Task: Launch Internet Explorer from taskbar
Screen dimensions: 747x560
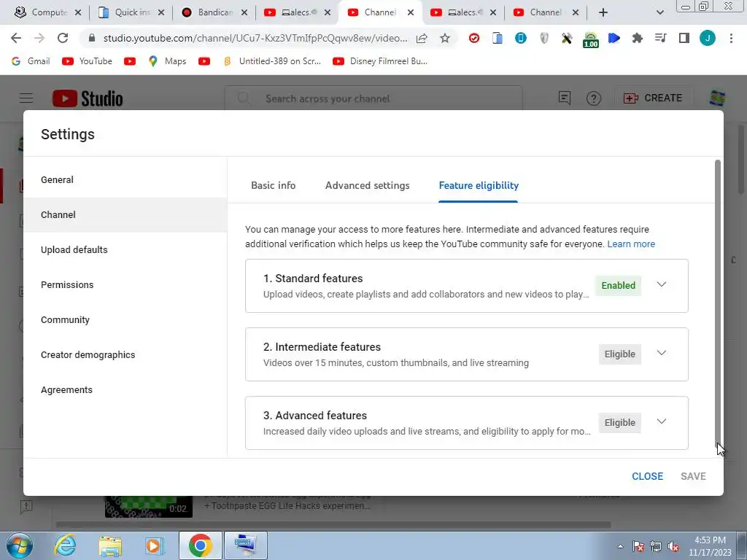Action: coord(65,545)
